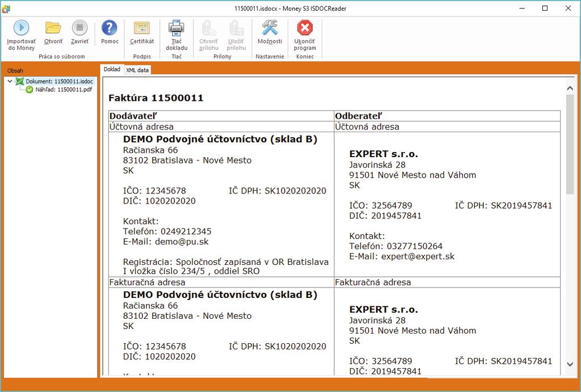Click the heading Faktúra 11500011
The width and height of the screenshot is (581, 392).
(x=155, y=98)
